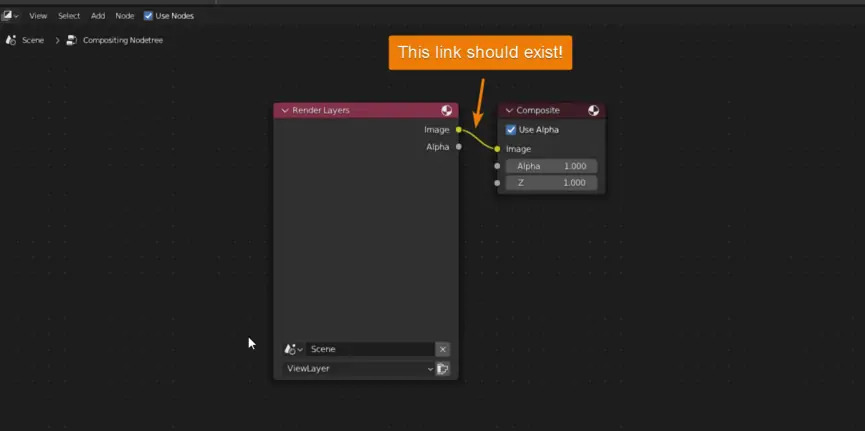Screen dimensions: 865x431
Task: Open the Add menu
Action: click(x=98, y=16)
